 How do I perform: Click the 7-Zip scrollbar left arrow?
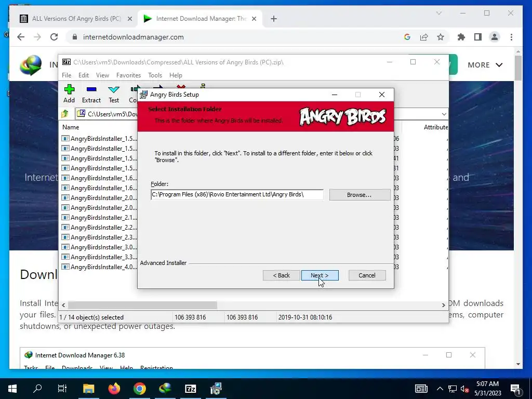(63, 305)
